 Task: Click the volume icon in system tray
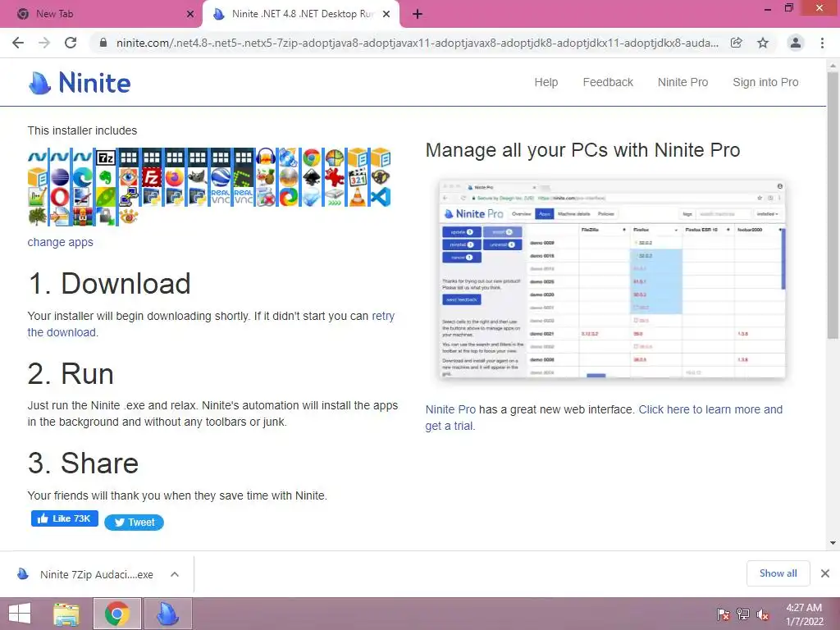point(762,614)
